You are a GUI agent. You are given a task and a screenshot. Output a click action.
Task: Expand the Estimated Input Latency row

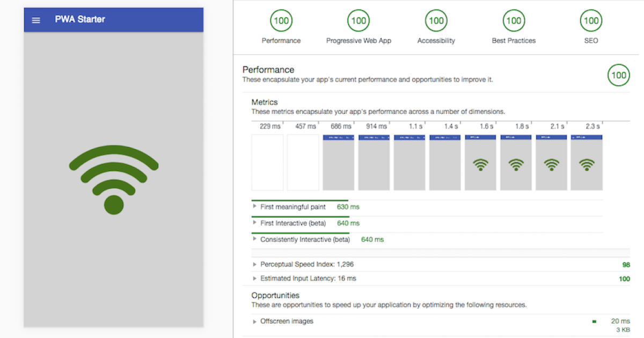point(255,278)
